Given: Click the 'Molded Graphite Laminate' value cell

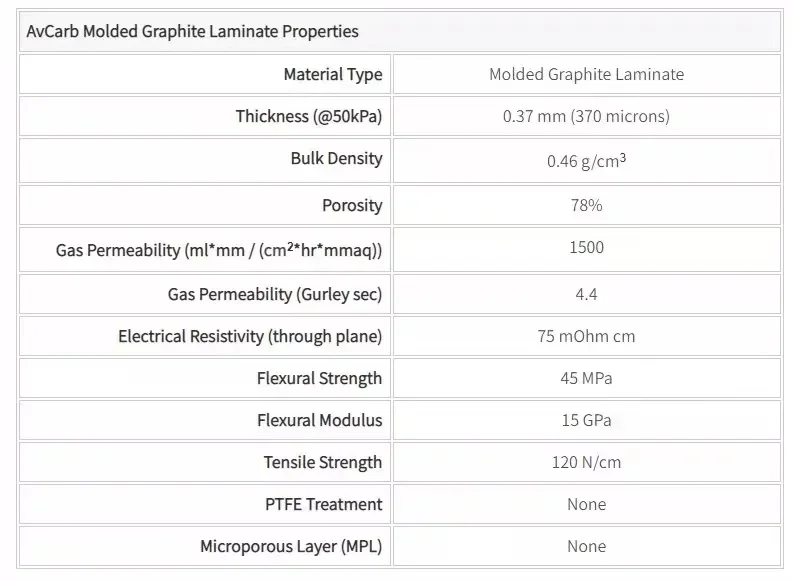Looking at the screenshot, I should click(x=586, y=74).
